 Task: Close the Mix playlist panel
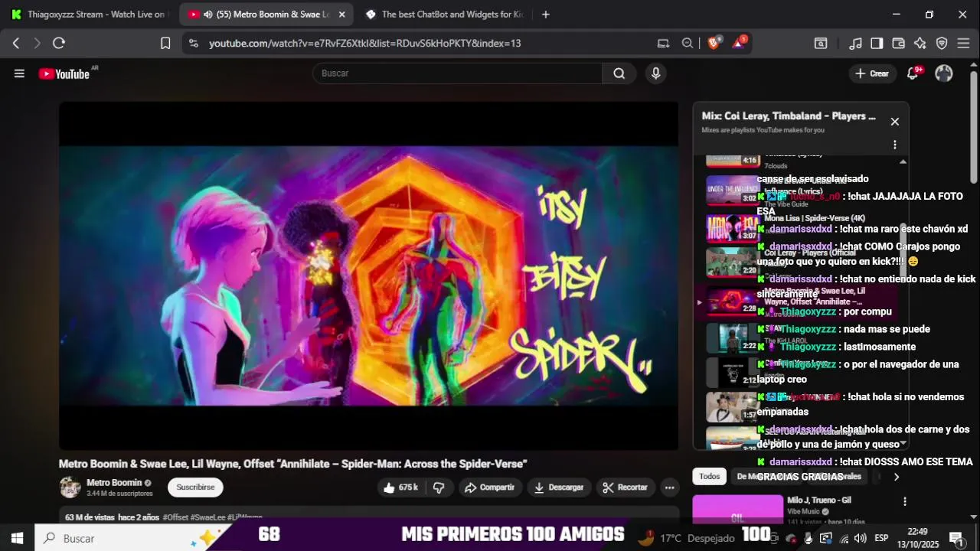point(894,122)
